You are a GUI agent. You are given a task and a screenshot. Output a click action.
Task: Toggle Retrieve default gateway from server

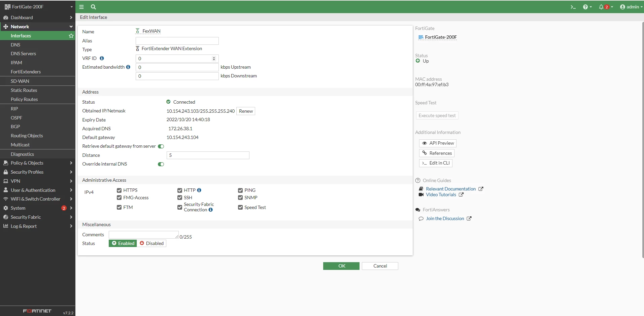pos(161,146)
